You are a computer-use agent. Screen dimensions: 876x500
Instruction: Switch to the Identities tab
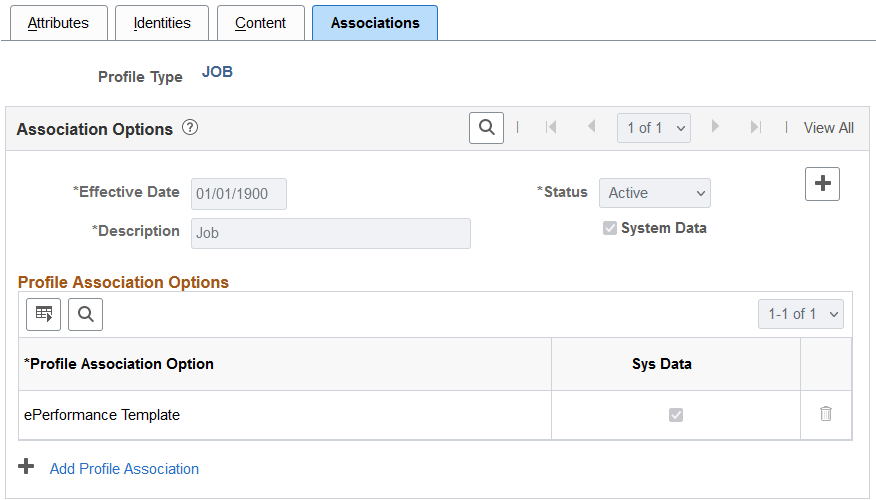[x=162, y=23]
